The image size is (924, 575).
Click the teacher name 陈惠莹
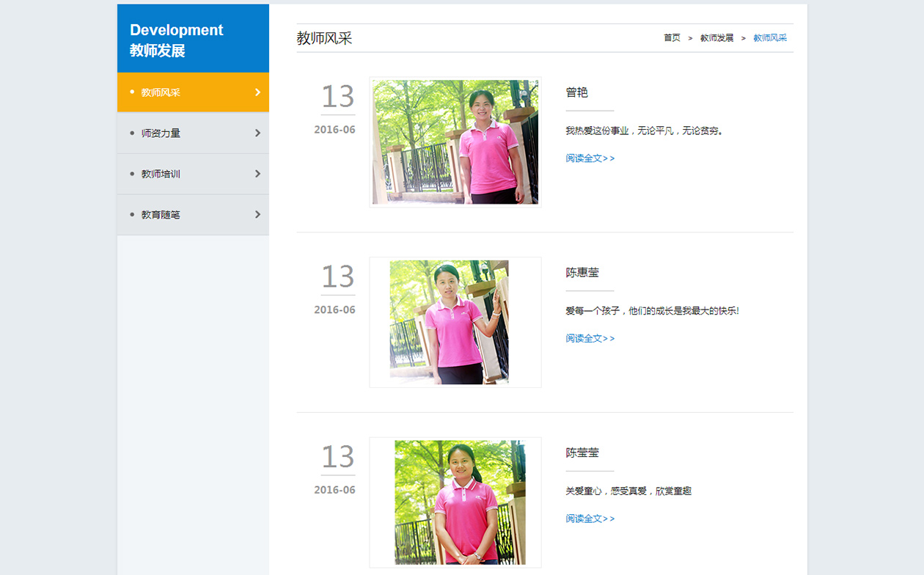[582, 273]
